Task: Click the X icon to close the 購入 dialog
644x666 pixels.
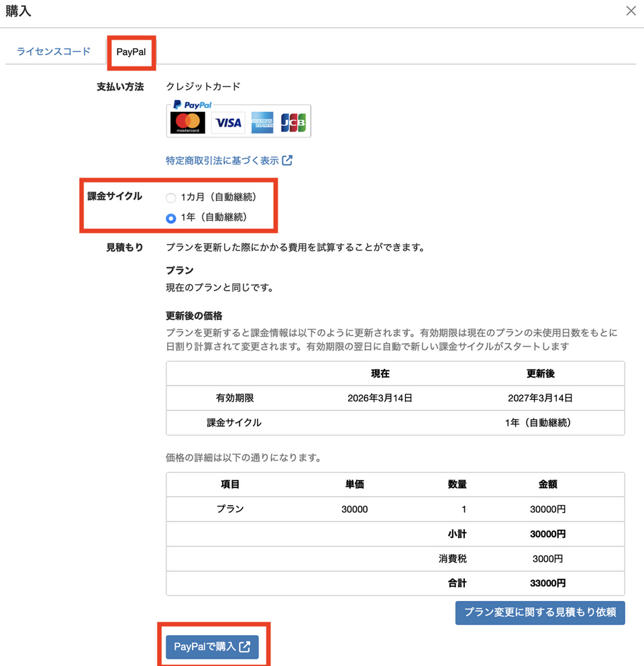Action: pos(631,11)
